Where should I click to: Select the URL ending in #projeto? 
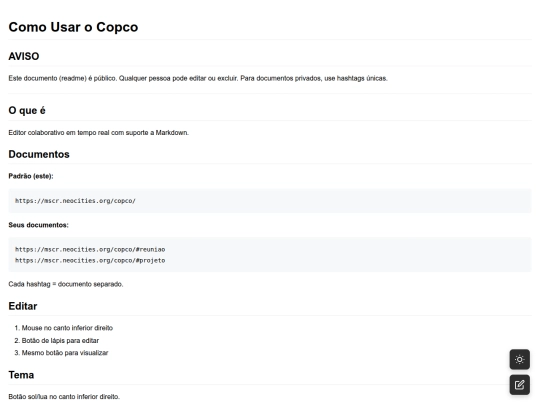point(90,260)
